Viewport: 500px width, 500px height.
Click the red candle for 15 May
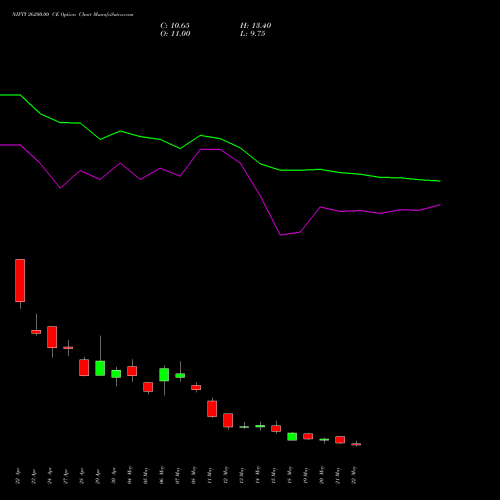276,428
